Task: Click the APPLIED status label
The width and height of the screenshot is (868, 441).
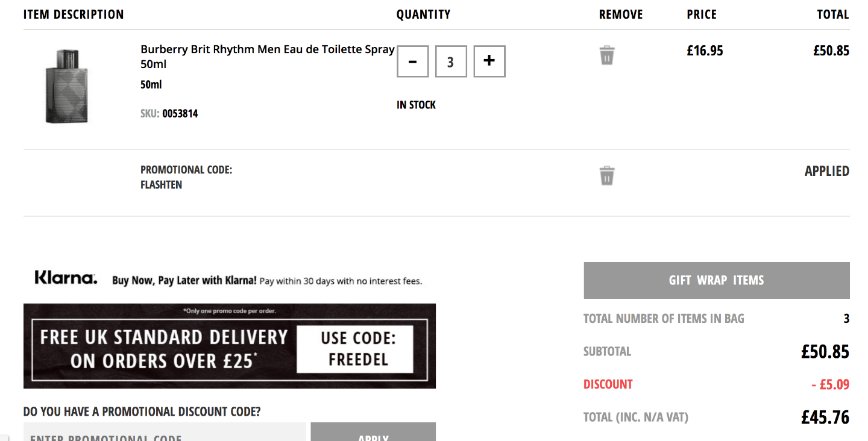Action: 827,171
